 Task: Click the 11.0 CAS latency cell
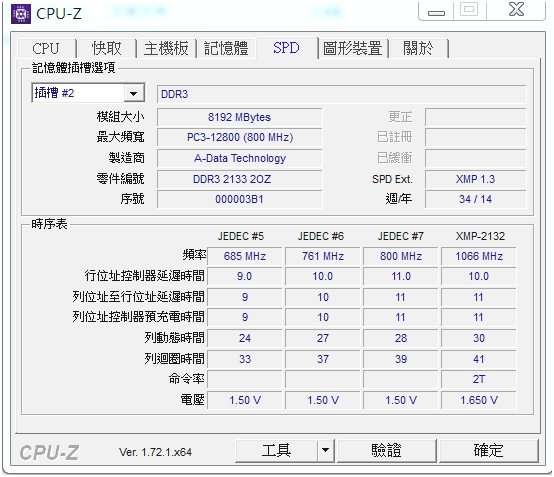(401, 276)
